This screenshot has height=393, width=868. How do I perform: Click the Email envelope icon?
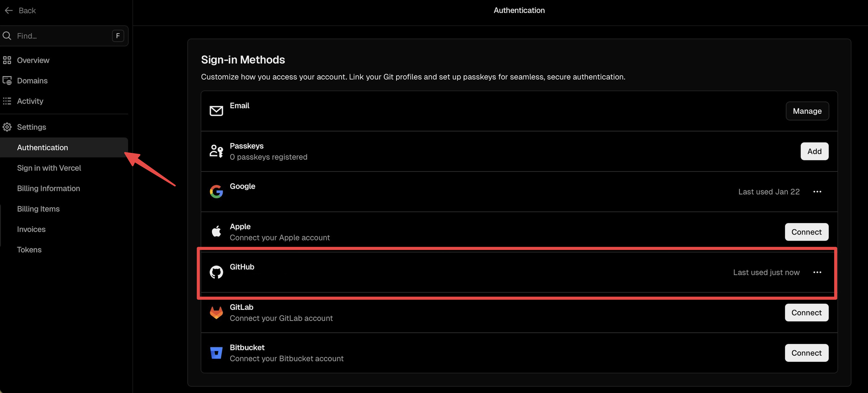(x=216, y=111)
